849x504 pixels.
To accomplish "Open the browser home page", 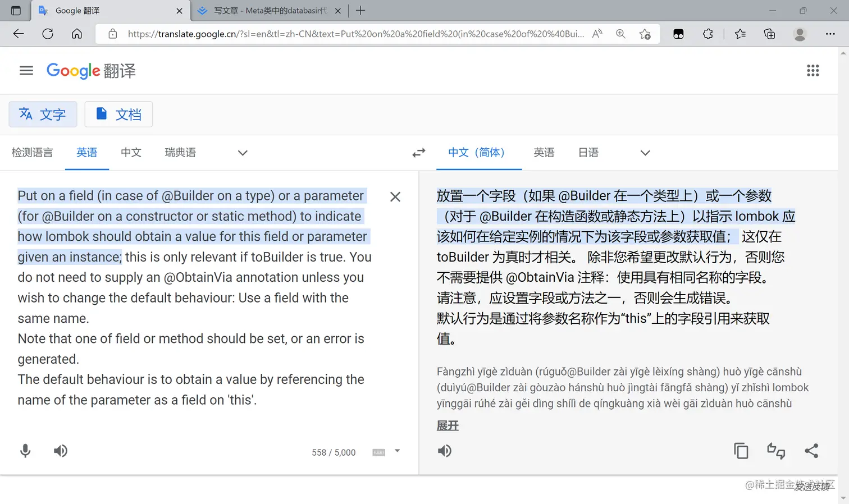I will tap(77, 34).
